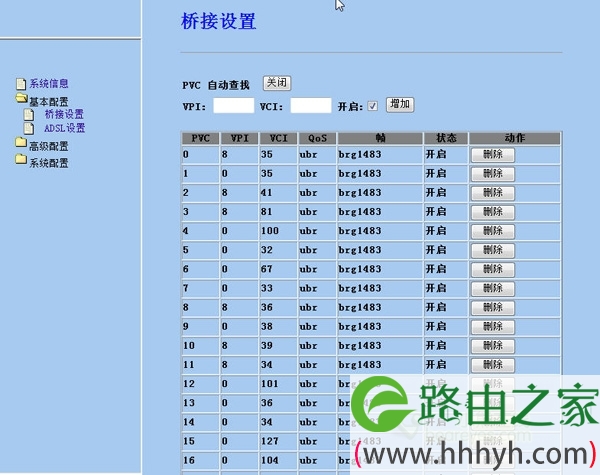The height and width of the screenshot is (475, 600).
Task: Click VCI value 33 in PVC 7 row
Action: [x=266, y=288]
